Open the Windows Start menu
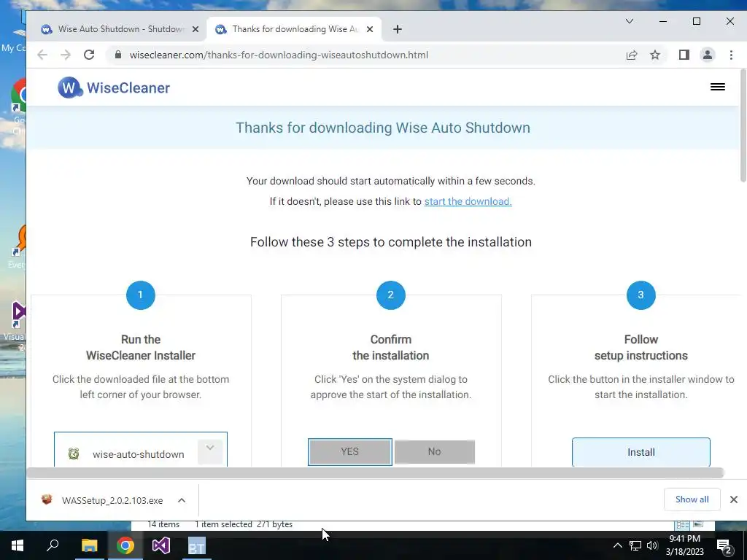The image size is (747, 560). point(18,545)
